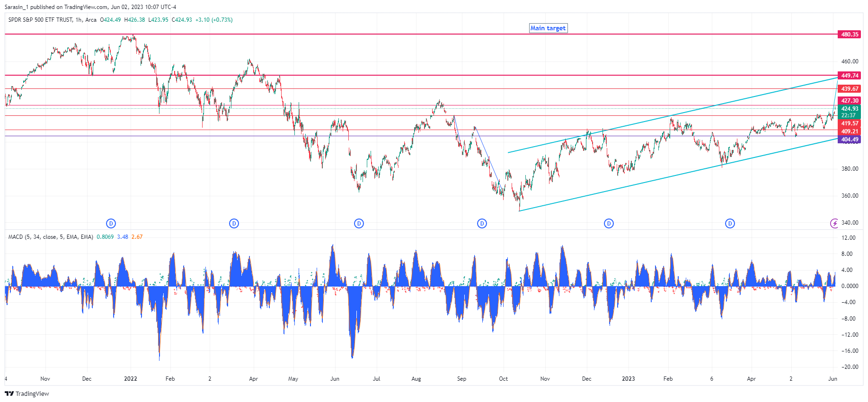Click the 439.67 price level label
The height and width of the screenshot is (402, 868).
(850, 88)
